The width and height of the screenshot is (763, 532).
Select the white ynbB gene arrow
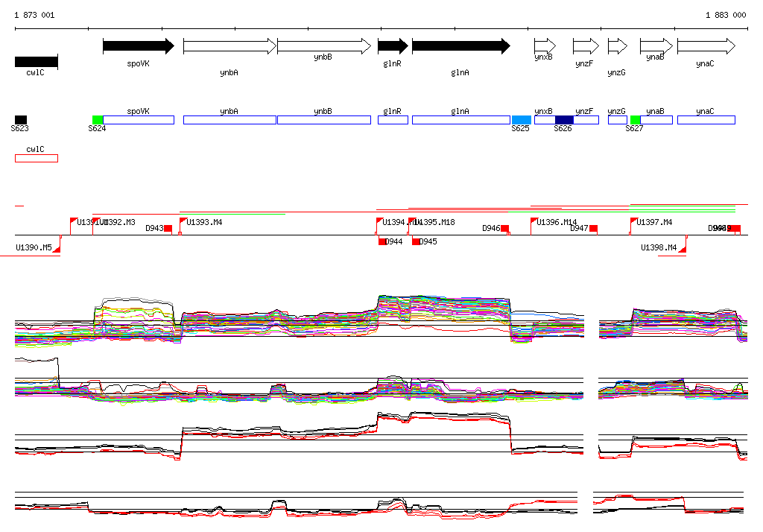323,46
